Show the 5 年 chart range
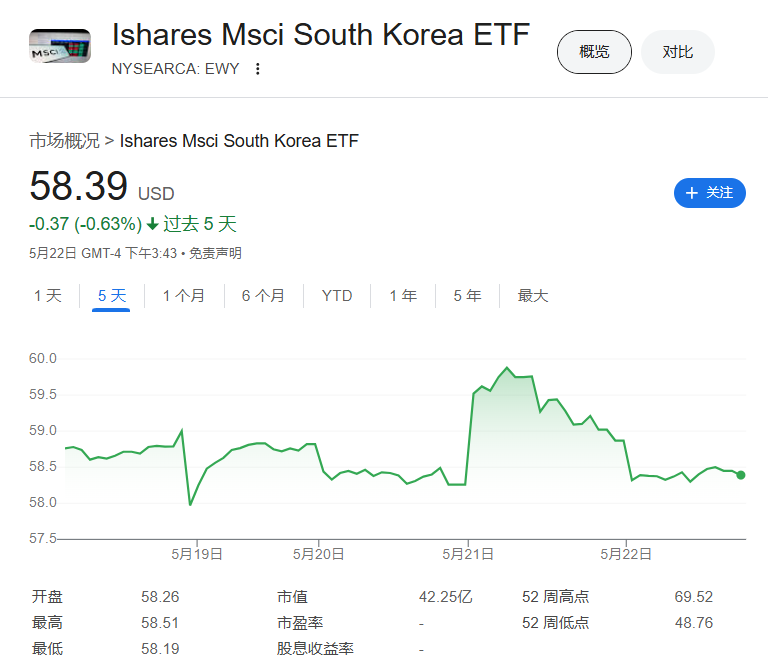Viewport: 768px width, 668px height. tap(467, 296)
